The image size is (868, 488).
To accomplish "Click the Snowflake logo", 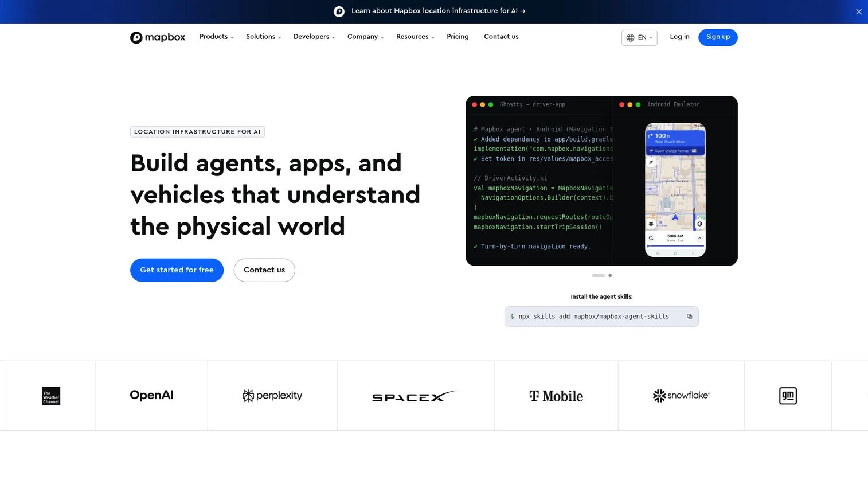I will click(x=681, y=395).
